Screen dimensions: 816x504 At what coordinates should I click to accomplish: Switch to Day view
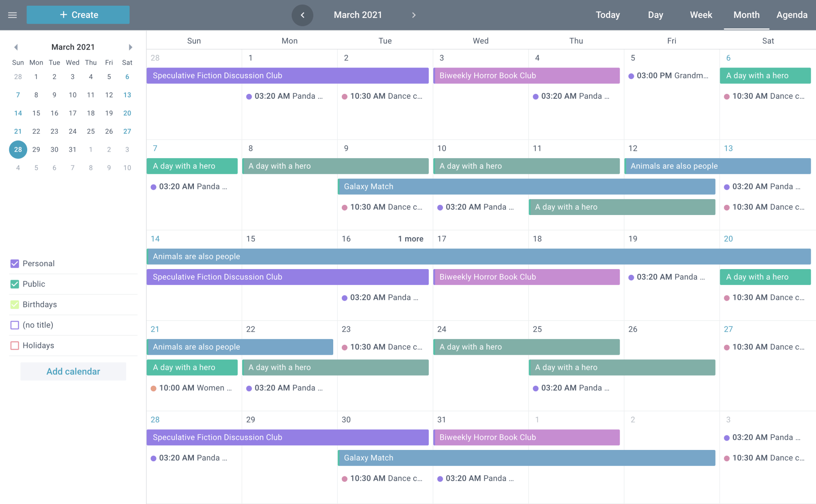pyautogui.click(x=655, y=15)
